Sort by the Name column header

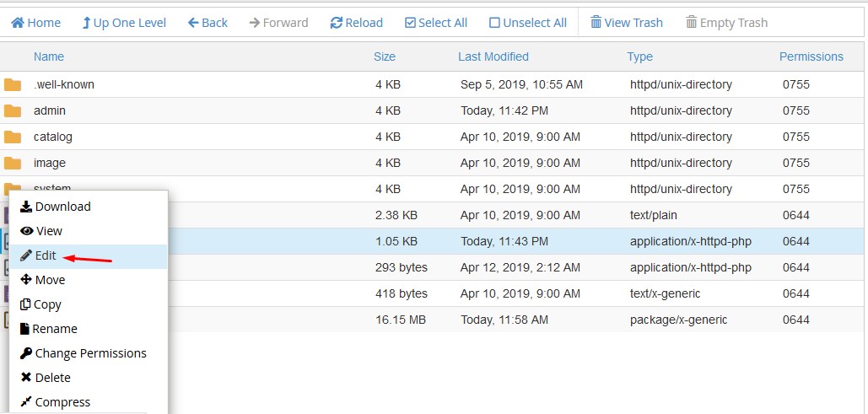pyautogui.click(x=49, y=56)
